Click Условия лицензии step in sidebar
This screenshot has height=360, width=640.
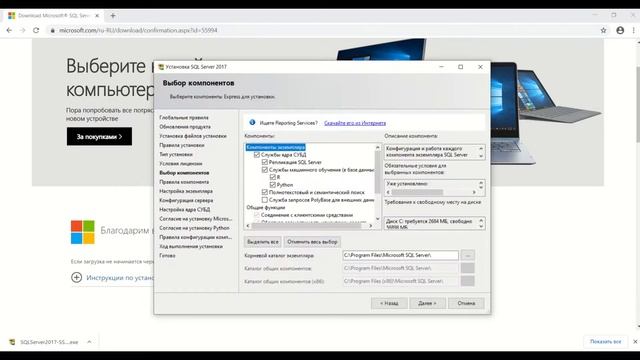(x=180, y=163)
